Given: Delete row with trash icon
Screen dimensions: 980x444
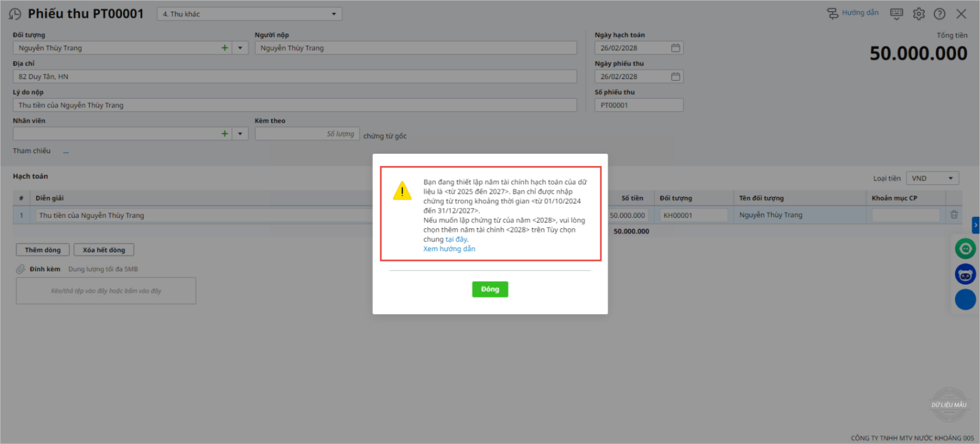Looking at the screenshot, I should click(x=954, y=215).
